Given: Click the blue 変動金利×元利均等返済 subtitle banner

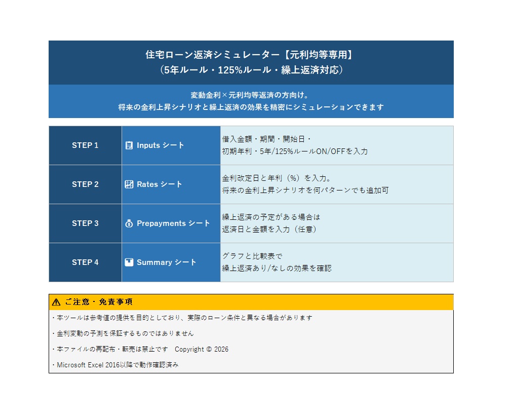Looking at the screenshot, I should point(251,102).
